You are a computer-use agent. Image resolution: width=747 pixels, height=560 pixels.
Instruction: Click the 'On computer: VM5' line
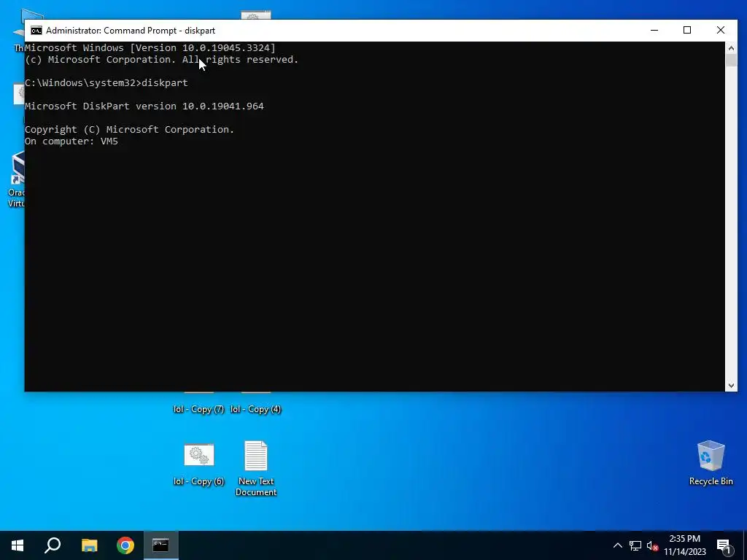71,141
